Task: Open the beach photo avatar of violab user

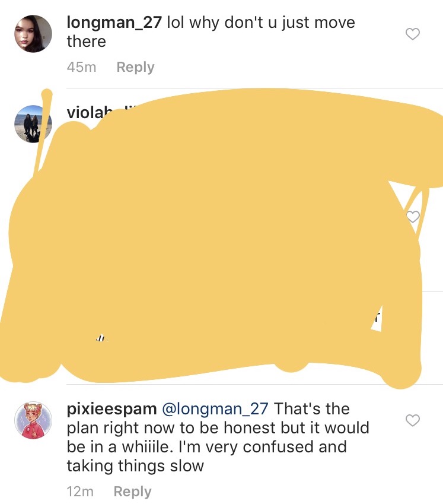Action: [32, 123]
